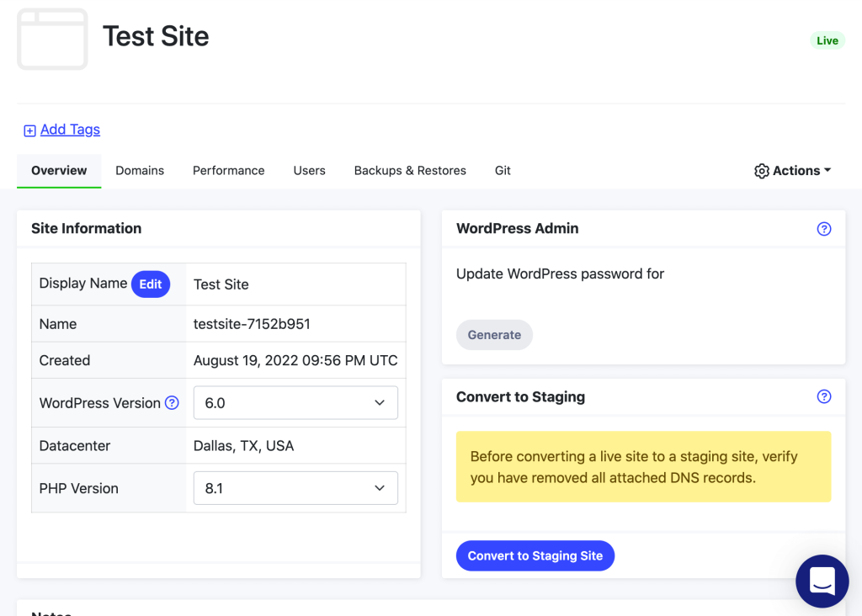Open the chat support bubble
The height and width of the screenshot is (616, 862).
(822, 581)
